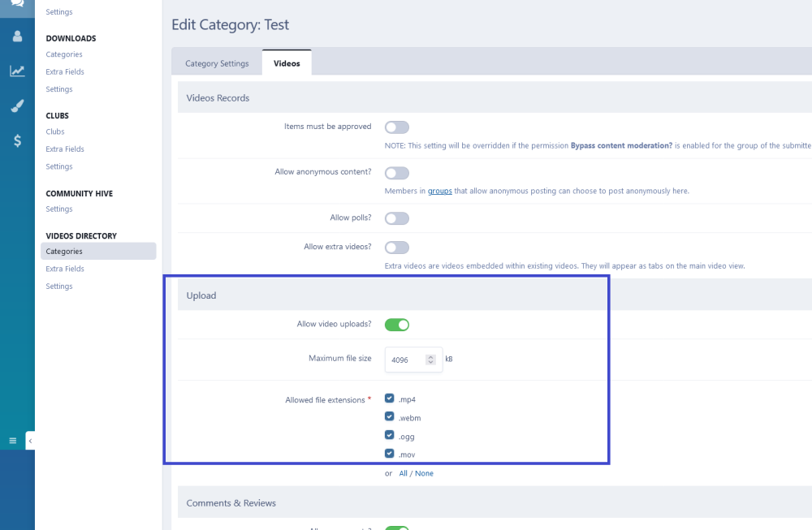This screenshot has width=812, height=530.
Task: Click the 'groups' link in the anonymous posting note
Action: pyautogui.click(x=439, y=191)
